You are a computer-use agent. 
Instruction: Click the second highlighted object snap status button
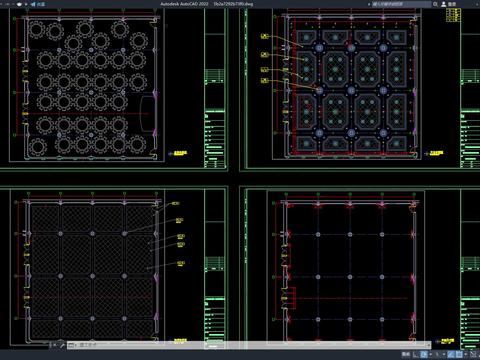coord(459,354)
